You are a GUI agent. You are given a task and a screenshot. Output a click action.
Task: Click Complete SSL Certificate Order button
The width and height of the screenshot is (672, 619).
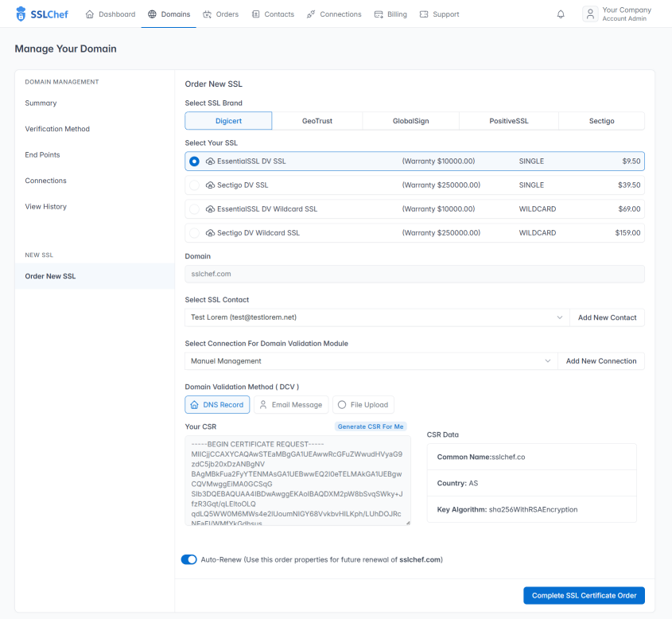pos(584,595)
